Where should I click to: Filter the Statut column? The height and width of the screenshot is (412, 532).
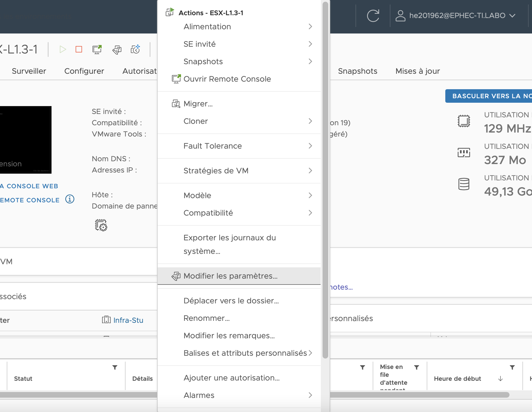point(115,367)
